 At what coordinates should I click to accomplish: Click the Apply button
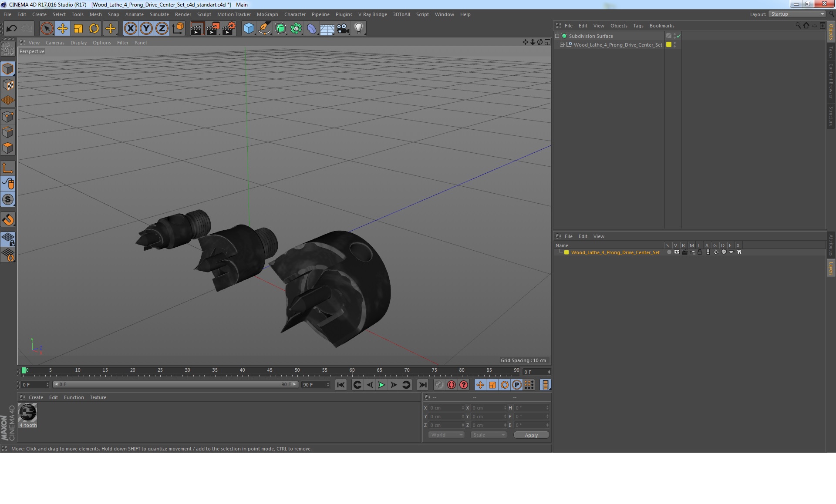coord(531,435)
